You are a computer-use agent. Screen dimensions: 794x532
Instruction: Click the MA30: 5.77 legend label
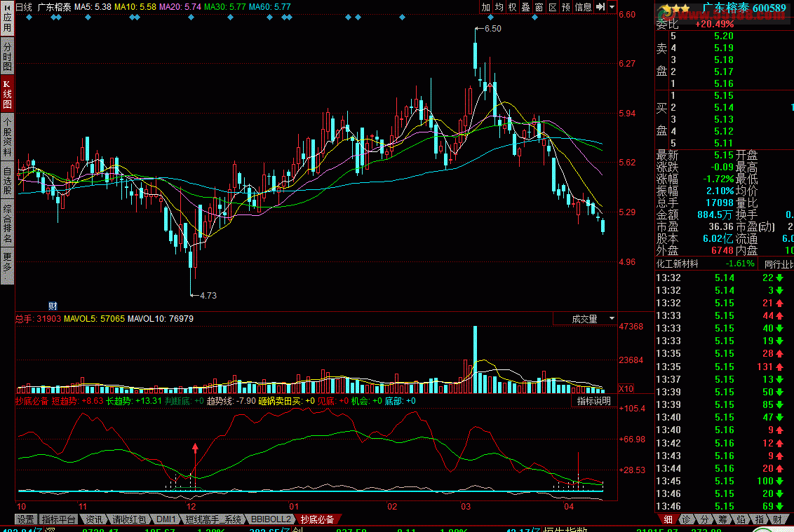[x=225, y=7]
